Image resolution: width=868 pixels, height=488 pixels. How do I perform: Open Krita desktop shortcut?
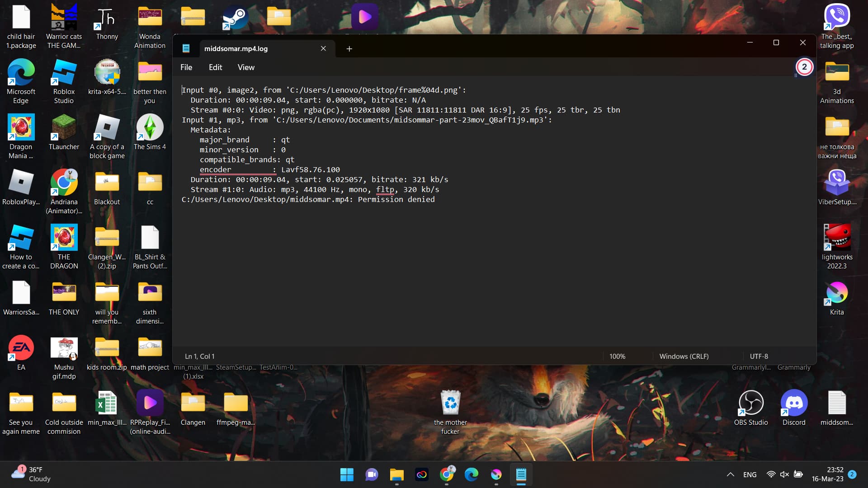pyautogui.click(x=837, y=293)
